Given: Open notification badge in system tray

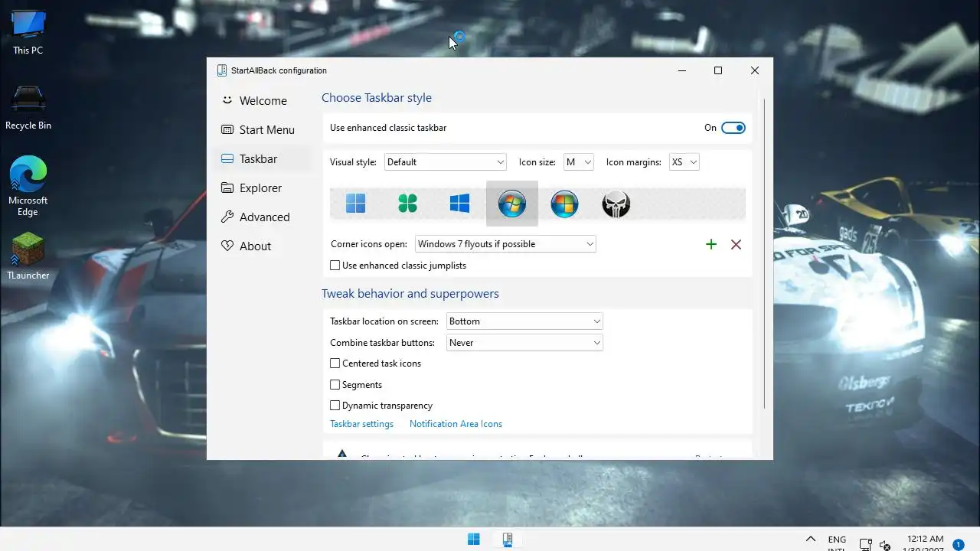Looking at the screenshot, I should pyautogui.click(x=958, y=544).
